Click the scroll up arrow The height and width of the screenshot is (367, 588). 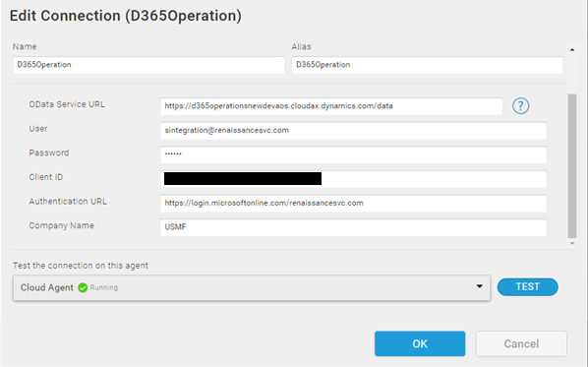(572, 49)
